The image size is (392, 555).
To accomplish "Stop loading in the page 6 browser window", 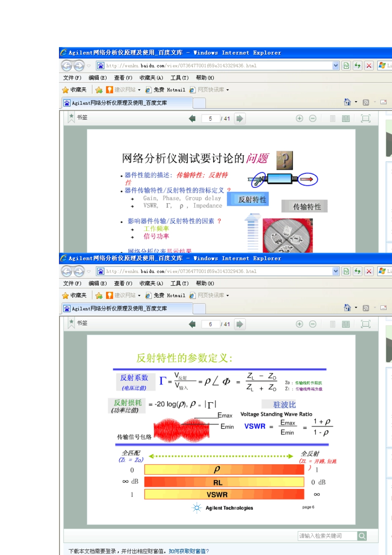I will click(369, 271).
